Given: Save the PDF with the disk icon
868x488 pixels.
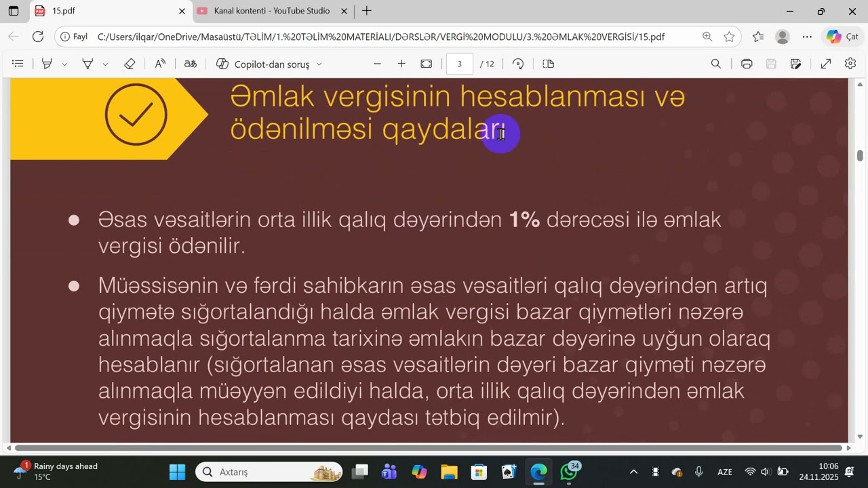Looking at the screenshot, I should click(x=771, y=64).
